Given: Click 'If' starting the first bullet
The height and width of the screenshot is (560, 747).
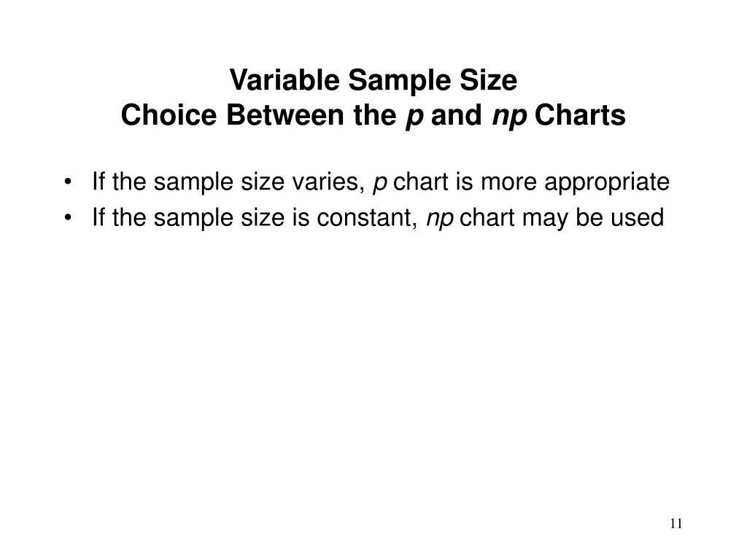Looking at the screenshot, I should pos(98,182).
